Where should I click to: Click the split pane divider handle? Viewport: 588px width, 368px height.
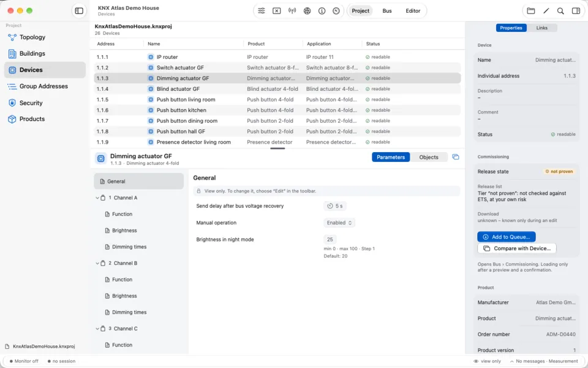[277, 148]
